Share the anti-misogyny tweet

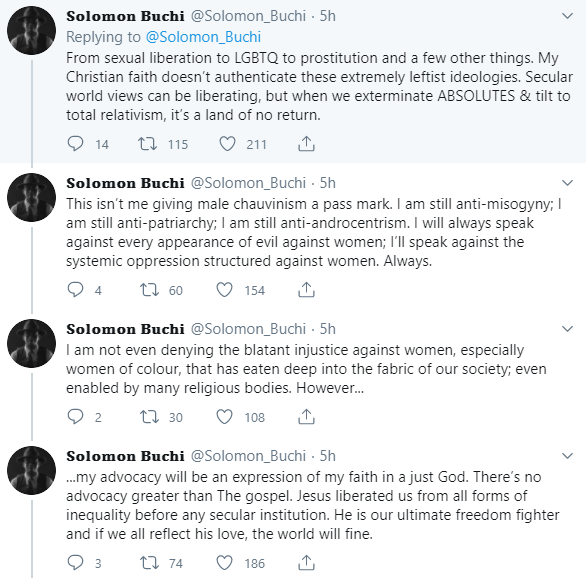point(306,290)
